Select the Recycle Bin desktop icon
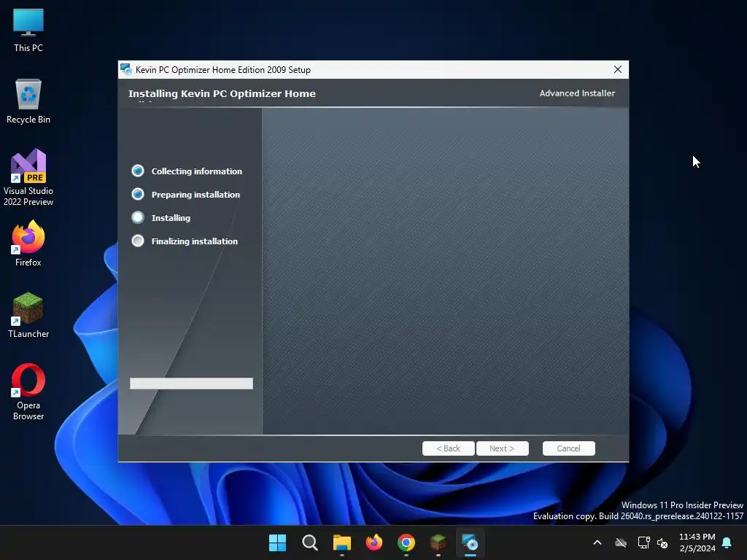The image size is (747, 560). click(28, 101)
